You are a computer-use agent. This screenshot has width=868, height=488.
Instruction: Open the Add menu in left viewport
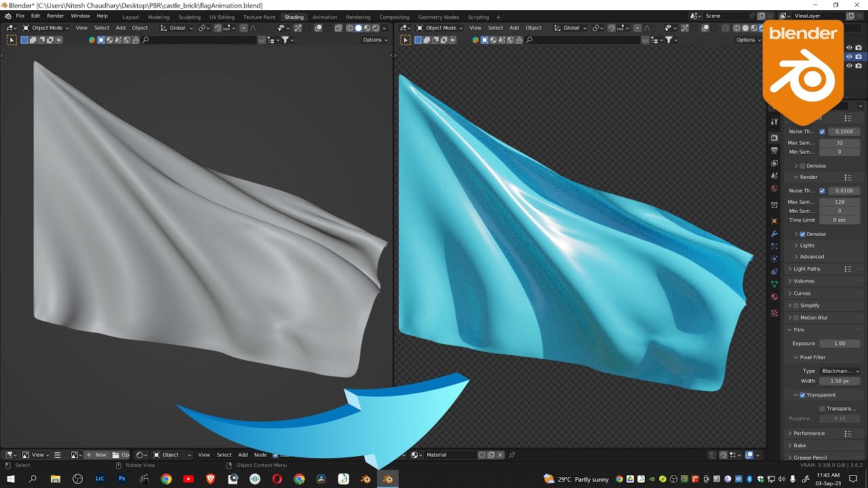121,28
